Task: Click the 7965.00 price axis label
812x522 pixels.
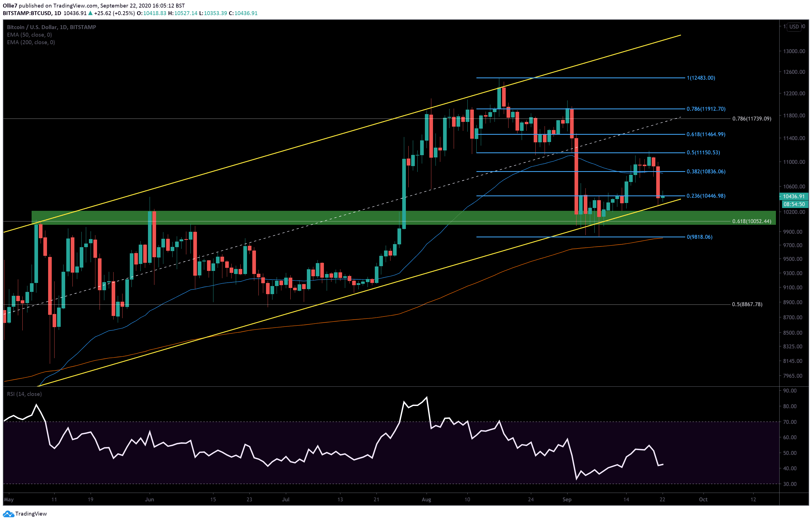Action: point(793,376)
